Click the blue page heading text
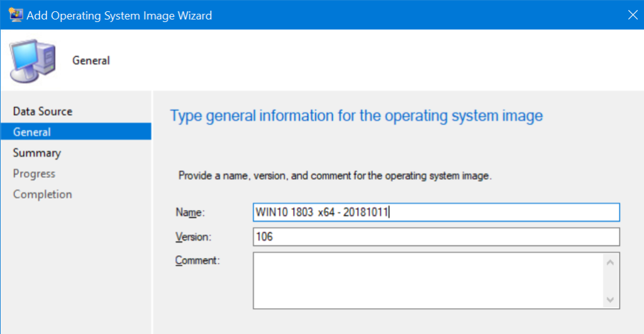This screenshot has height=334, width=644. pyautogui.click(x=357, y=116)
